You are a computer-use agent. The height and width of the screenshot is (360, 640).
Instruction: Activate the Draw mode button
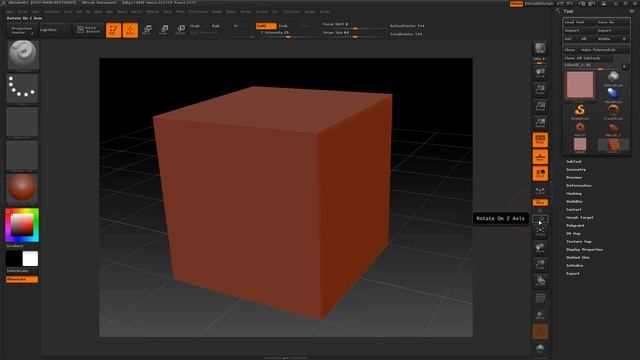click(130, 30)
